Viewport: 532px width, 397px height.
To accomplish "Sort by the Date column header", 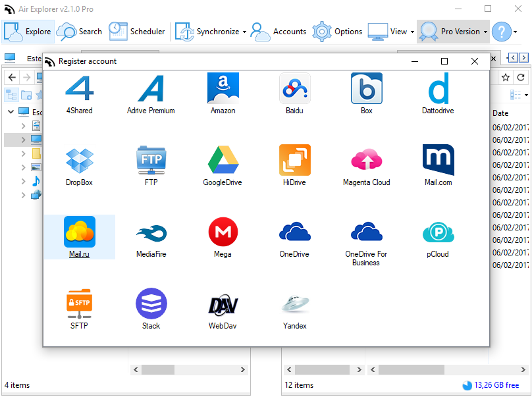I will click(x=500, y=113).
